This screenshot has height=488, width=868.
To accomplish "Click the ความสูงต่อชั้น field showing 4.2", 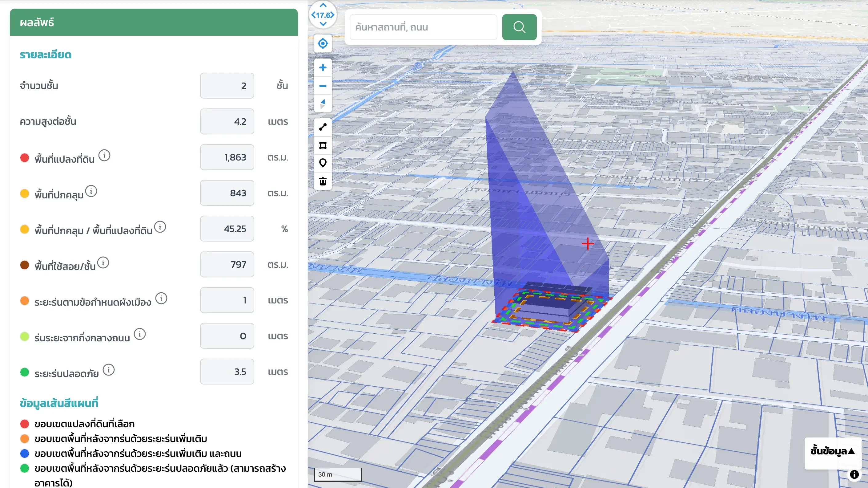I will click(x=227, y=121).
